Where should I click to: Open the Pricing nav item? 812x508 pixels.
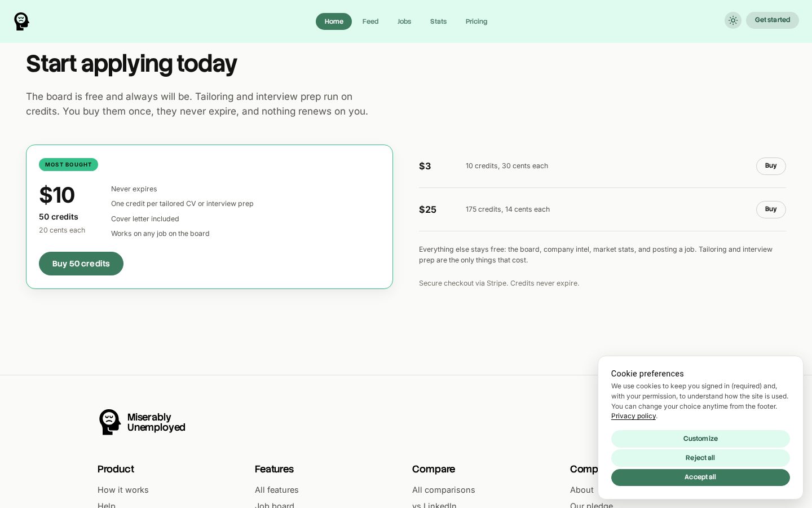coord(476,21)
